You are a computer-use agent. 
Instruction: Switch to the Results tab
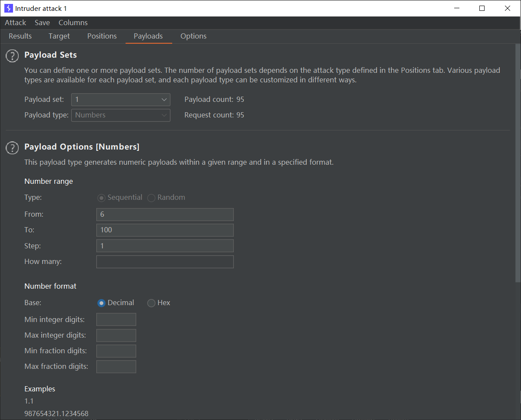click(x=20, y=36)
